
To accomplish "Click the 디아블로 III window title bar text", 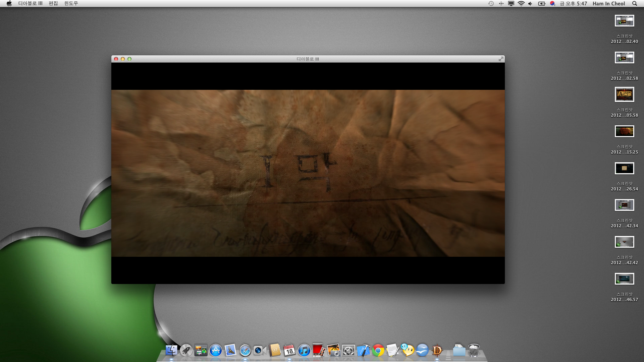I will [x=308, y=59].
